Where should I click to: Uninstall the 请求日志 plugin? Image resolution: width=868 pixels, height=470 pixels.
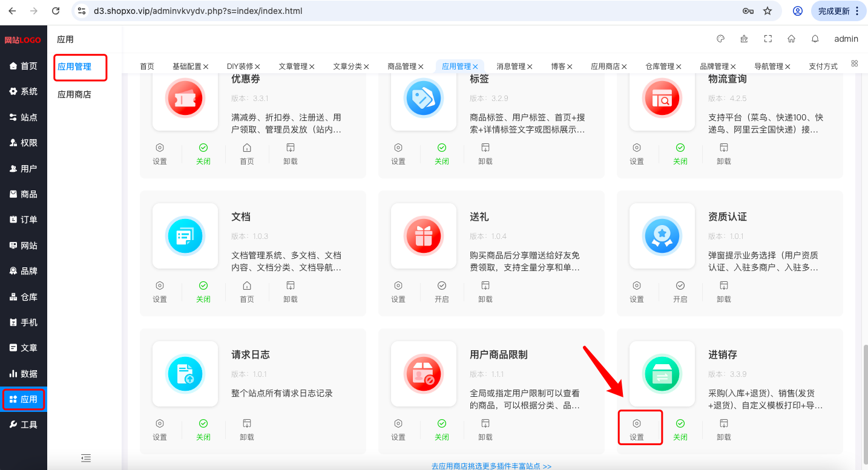click(247, 430)
